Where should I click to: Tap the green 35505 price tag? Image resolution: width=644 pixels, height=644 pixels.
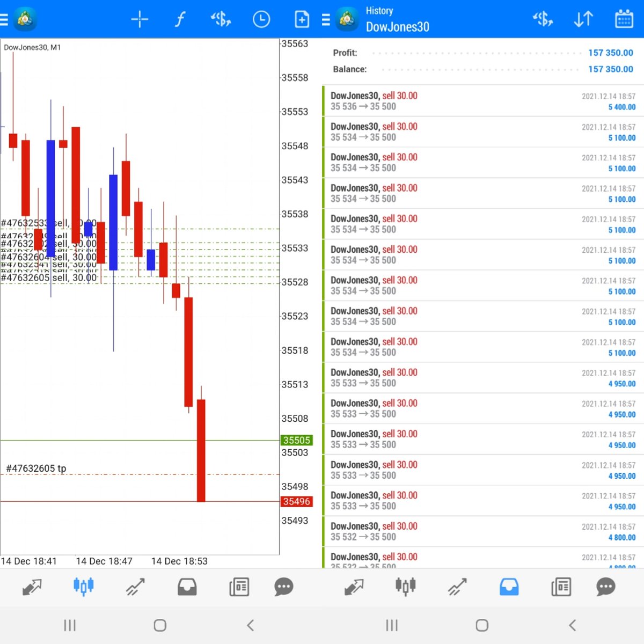[x=296, y=441]
